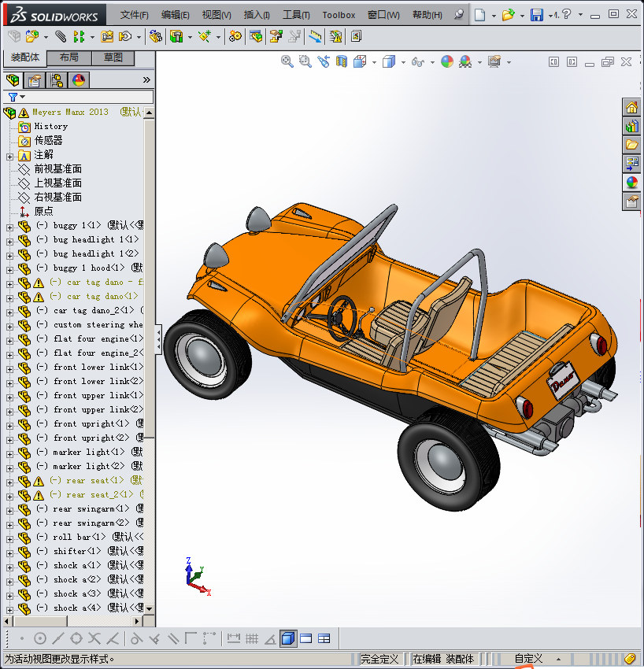Click the Edit Appearance color ball icon
The width and height of the screenshot is (644, 669).
click(446, 61)
